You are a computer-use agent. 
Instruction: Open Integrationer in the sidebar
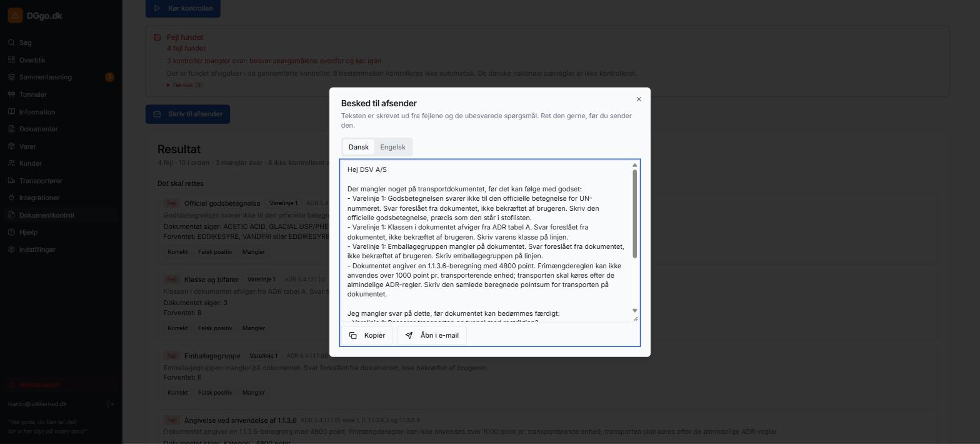61,198
